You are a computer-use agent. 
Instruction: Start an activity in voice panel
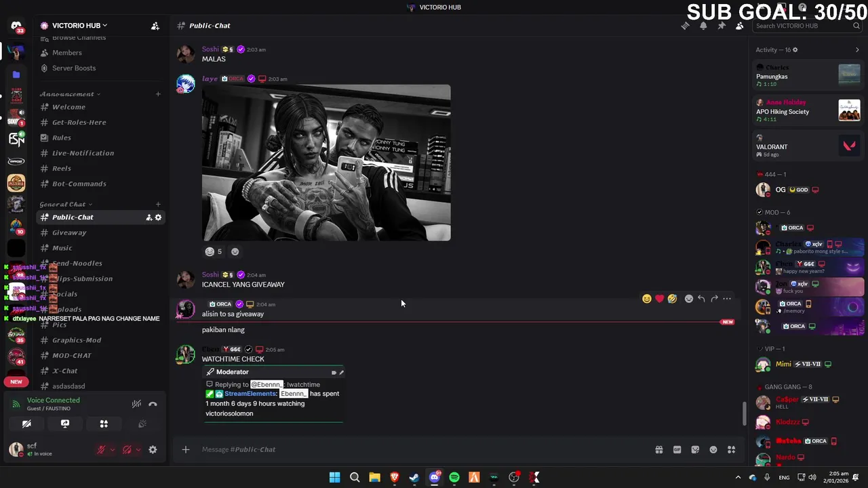coord(104,424)
